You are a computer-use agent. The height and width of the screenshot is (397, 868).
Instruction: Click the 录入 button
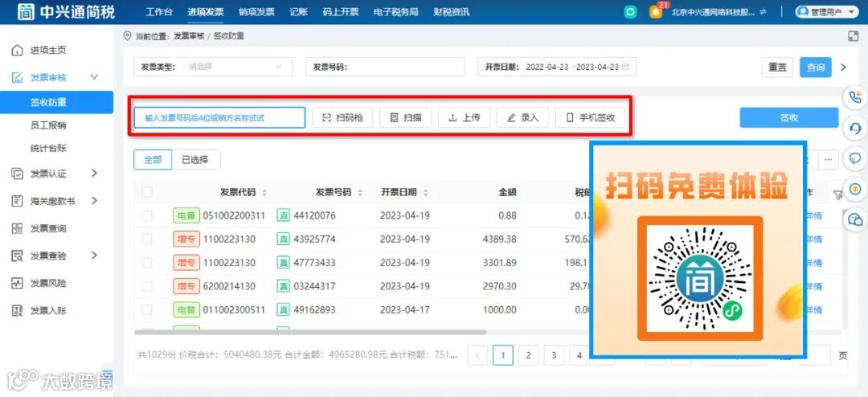tap(522, 117)
